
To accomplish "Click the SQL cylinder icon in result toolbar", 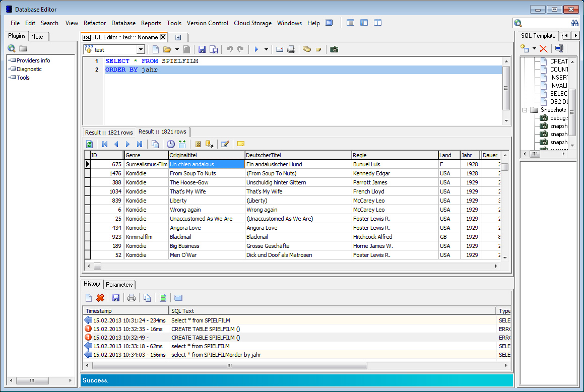I will coord(210,144).
